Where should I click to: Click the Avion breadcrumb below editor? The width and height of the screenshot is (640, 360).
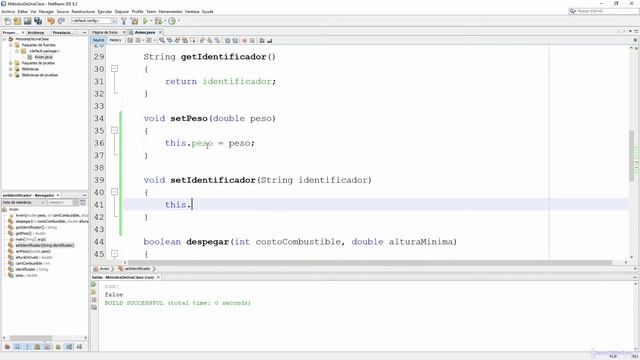pyautogui.click(x=102, y=269)
